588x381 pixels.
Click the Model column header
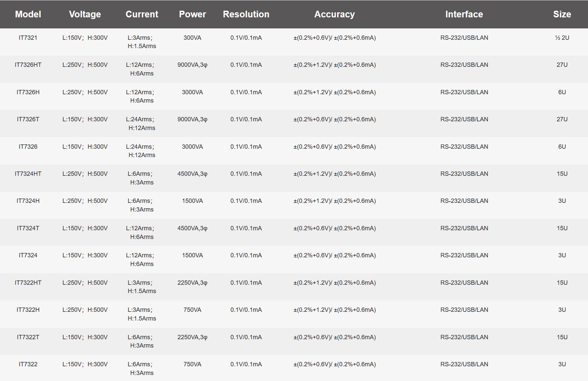pos(28,14)
